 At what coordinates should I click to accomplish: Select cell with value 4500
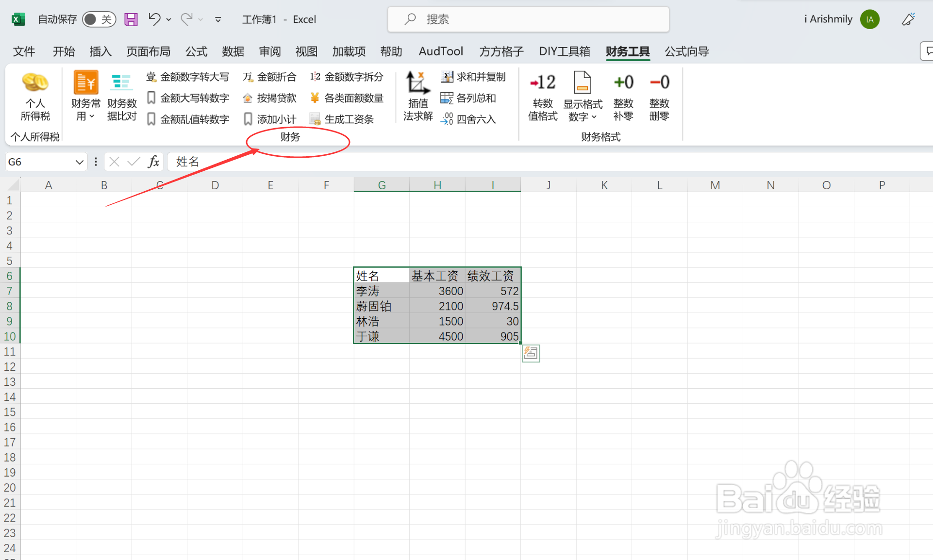437,336
